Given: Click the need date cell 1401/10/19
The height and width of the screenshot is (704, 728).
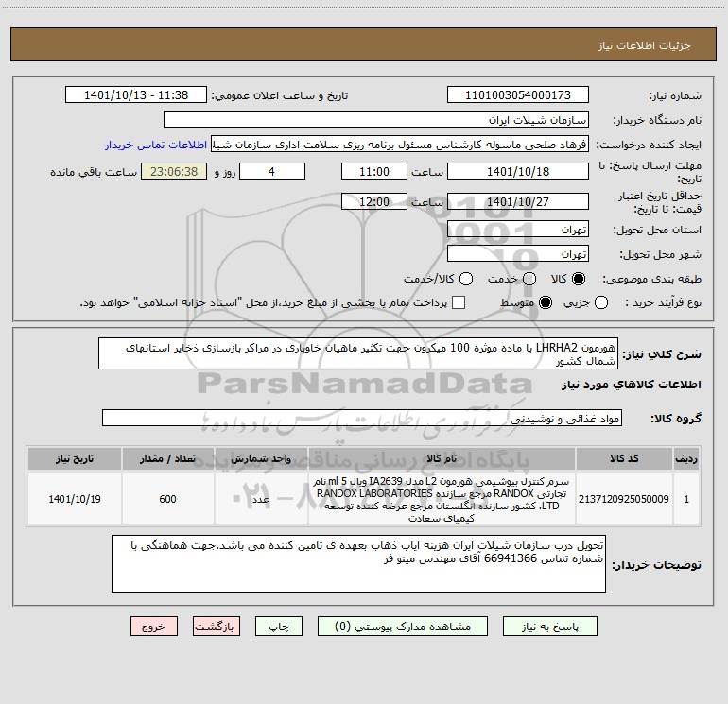Looking at the screenshot, I should [x=75, y=499].
